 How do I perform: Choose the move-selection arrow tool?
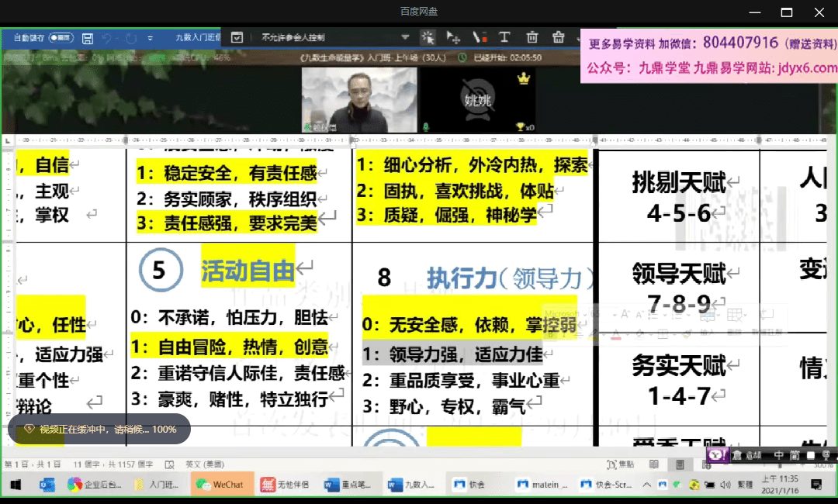point(453,37)
